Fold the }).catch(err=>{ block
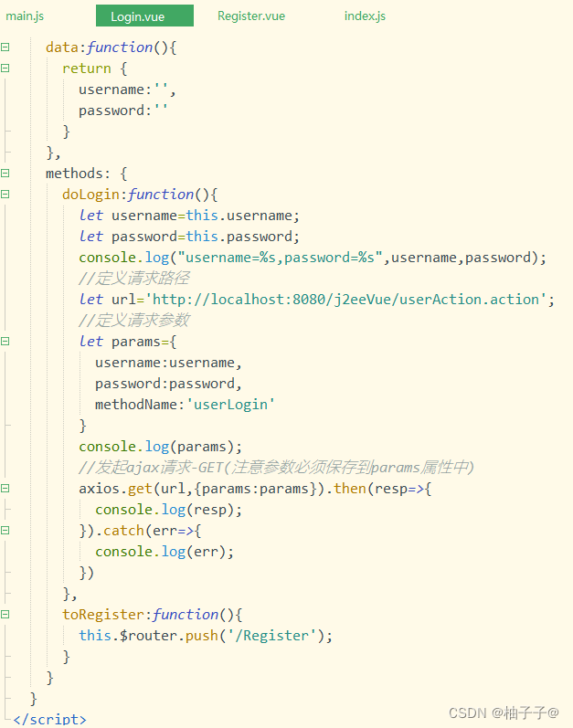573x728 pixels. 5,530
